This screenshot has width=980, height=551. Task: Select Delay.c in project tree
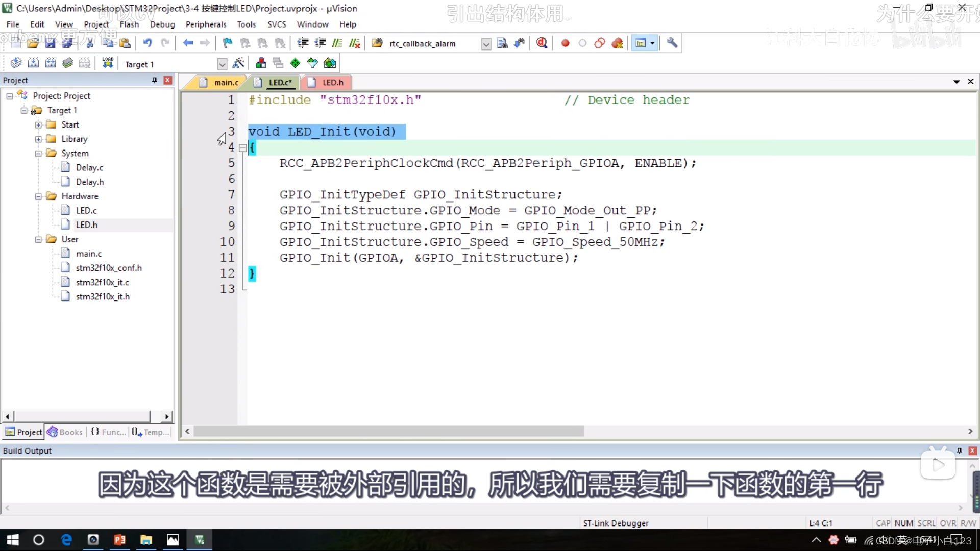pos(89,167)
